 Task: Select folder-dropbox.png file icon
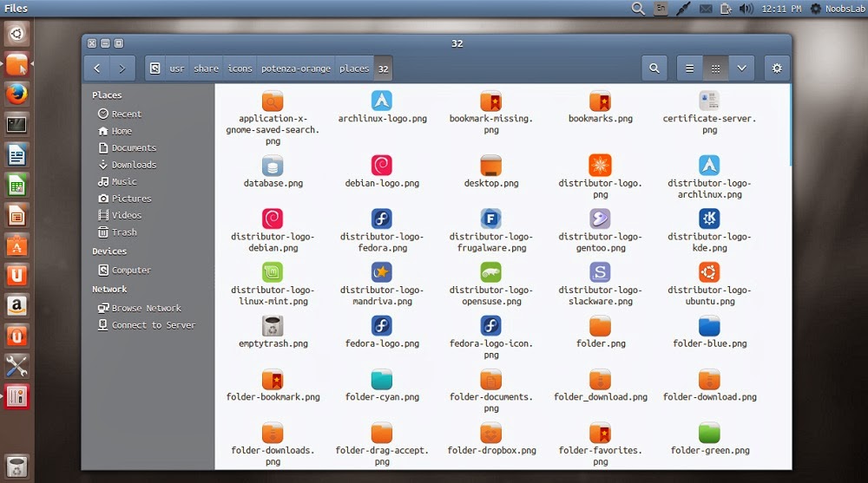pyautogui.click(x=491, y=434)
